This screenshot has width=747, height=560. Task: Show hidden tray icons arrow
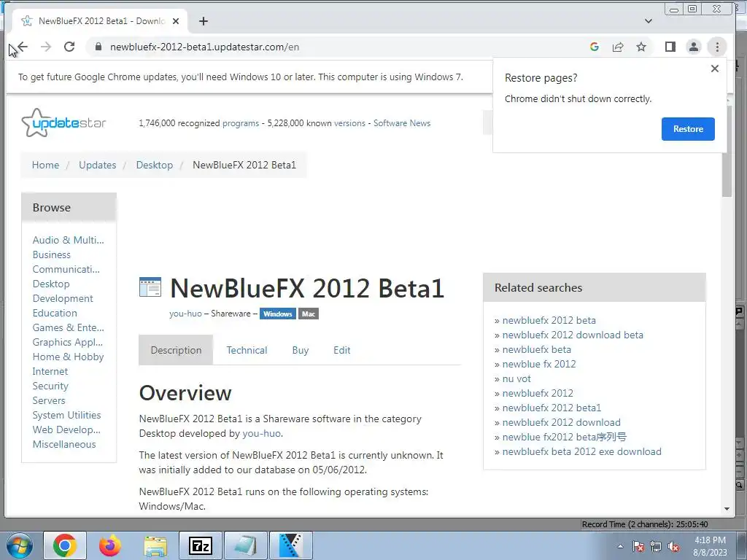click(620, 547)
